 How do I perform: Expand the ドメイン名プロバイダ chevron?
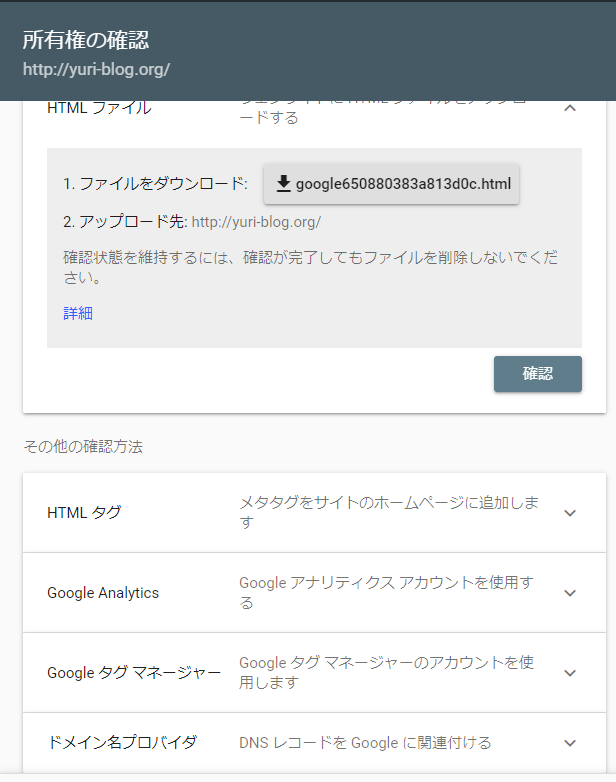click(x=570, y=743)
